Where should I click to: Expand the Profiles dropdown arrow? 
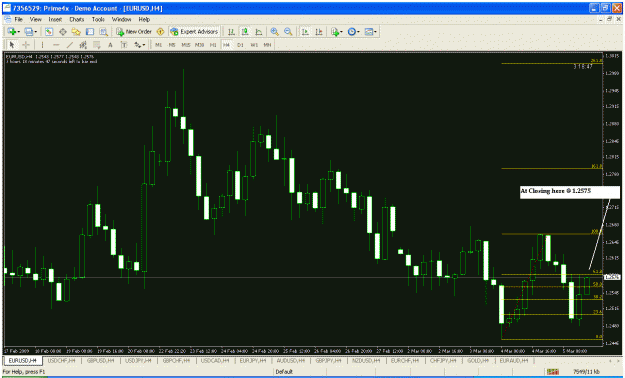36,32
